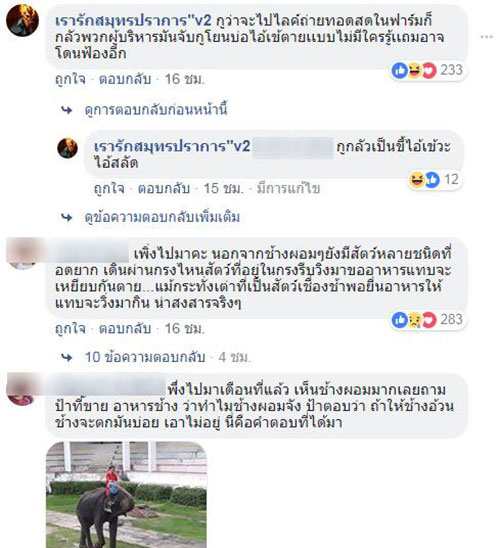View edit history via มีการแก้ไข
This screenshot has width=500, height=548.
click(288, 189)
